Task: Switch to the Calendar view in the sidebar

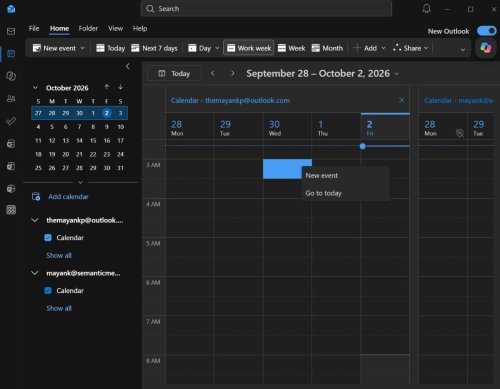Action: [x=11, y=53]
